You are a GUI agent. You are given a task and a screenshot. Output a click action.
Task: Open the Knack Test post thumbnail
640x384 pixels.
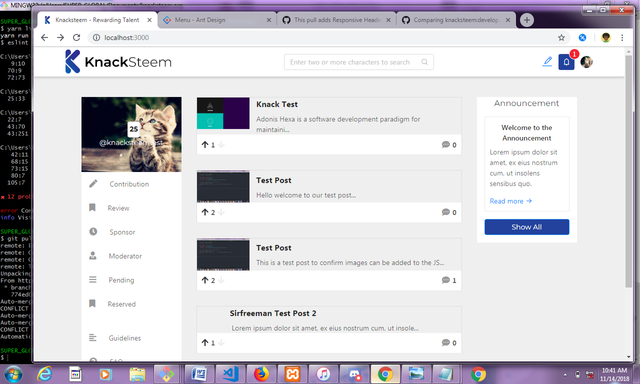pos(223,113)
